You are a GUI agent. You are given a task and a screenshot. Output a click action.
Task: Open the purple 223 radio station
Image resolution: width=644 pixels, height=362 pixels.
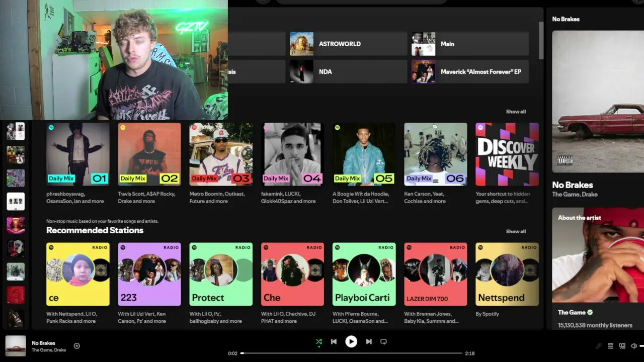click(x=149, y=284)
